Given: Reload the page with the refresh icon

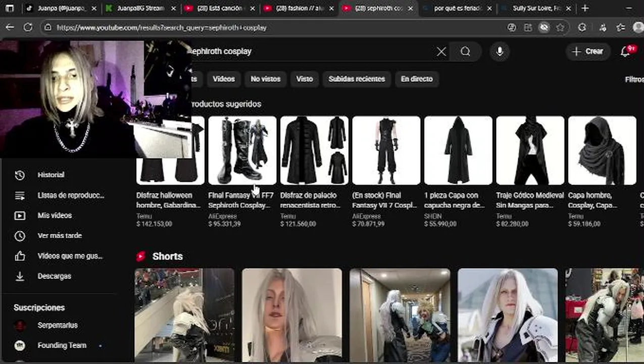Looking at the screenshot, I should point(28,27).
